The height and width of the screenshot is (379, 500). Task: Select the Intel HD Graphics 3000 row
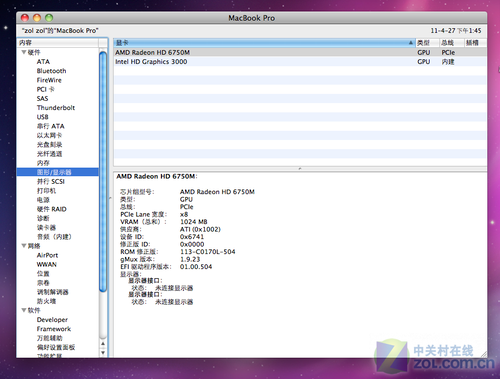[x=300, y=62]
